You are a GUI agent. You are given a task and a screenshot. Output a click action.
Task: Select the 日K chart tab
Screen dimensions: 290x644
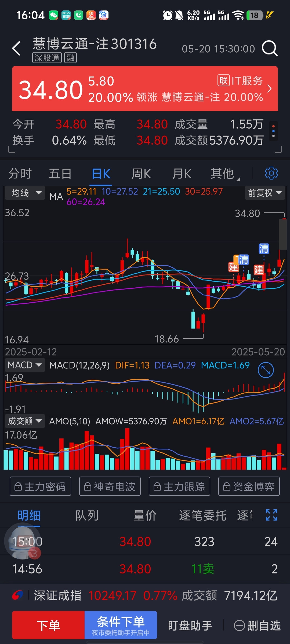click(x=101, y=174)
